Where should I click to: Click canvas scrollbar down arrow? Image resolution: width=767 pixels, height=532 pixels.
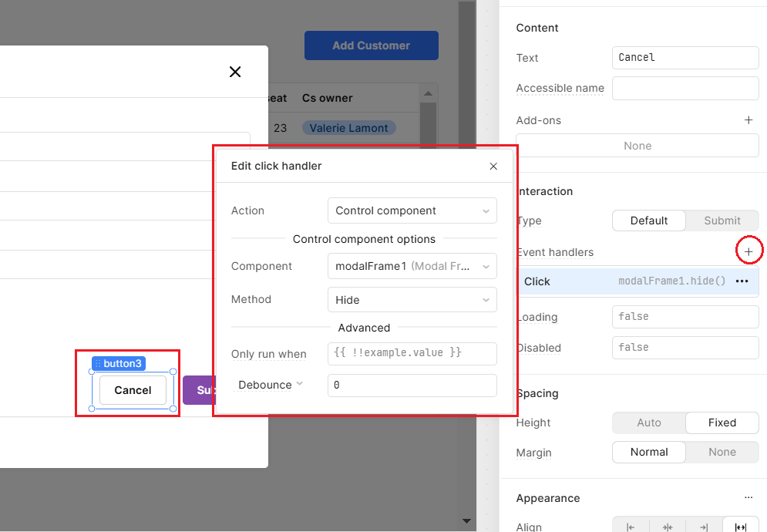[466, 520]
